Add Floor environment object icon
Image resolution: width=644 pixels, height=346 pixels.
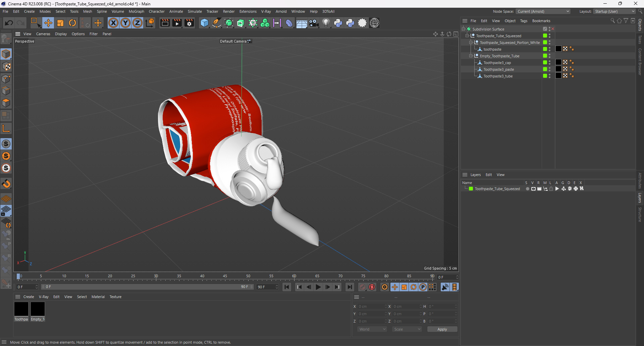[302, 23]
